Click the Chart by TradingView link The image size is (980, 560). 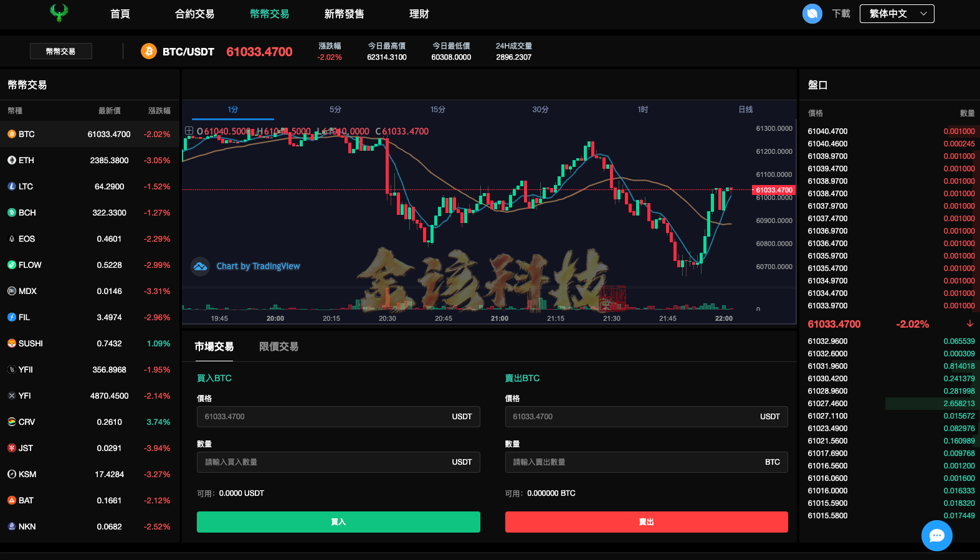(258, 267)
